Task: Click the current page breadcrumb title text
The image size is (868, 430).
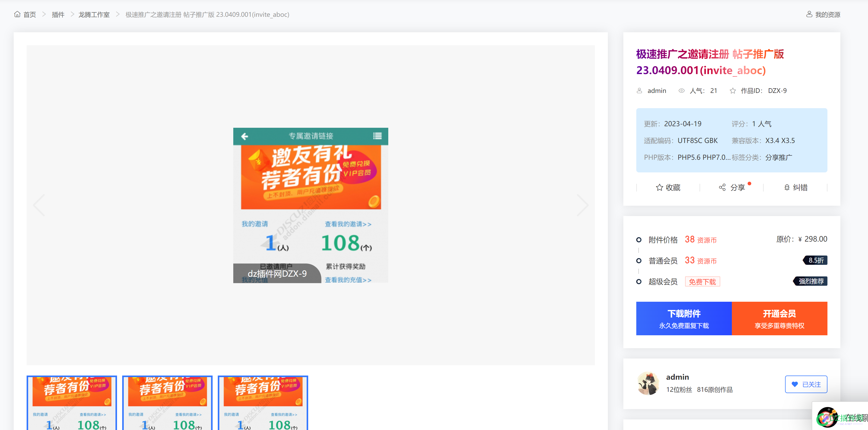Action: (207, 14)
